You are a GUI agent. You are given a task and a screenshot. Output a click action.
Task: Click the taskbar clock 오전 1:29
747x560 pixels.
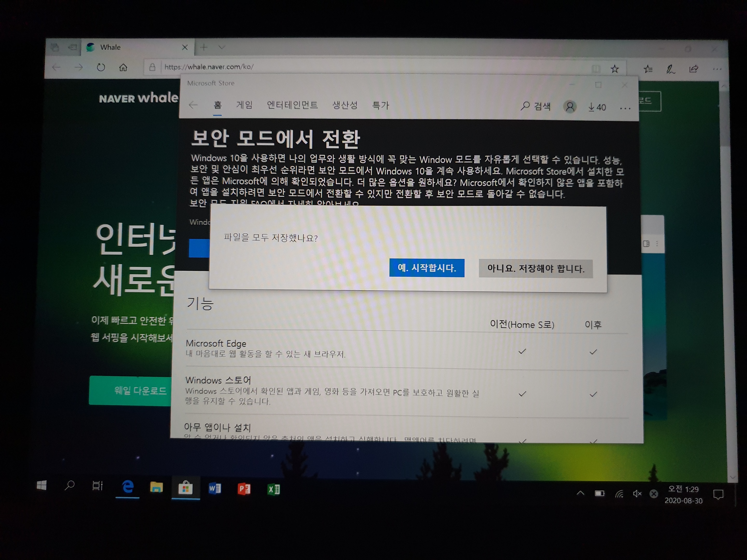coord(683,494)
